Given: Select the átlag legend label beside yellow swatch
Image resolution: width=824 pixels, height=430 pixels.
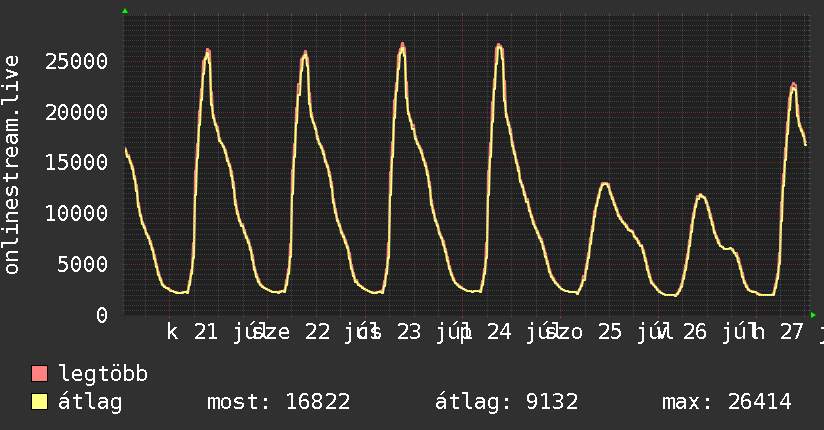Looking at the screenshot, I should click(90, 402).
